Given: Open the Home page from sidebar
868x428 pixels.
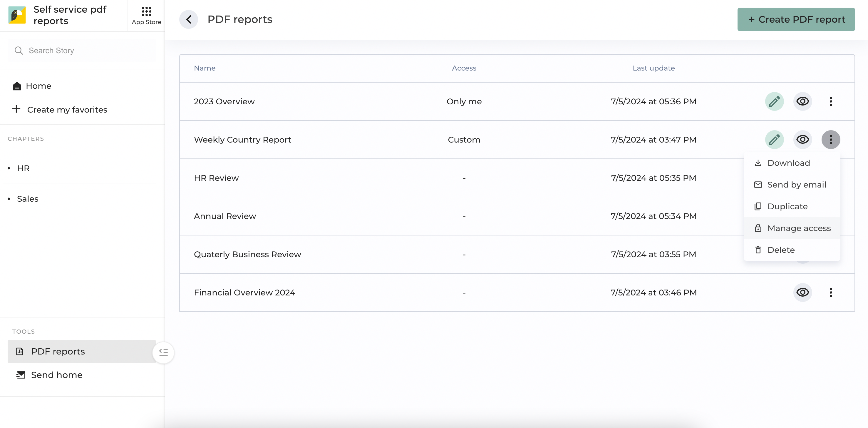Looking at the screenshot, I should [x=38, y=86].
